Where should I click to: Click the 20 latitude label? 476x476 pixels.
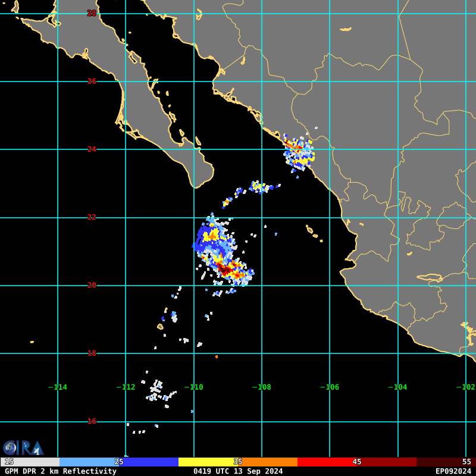pos(92,285)
